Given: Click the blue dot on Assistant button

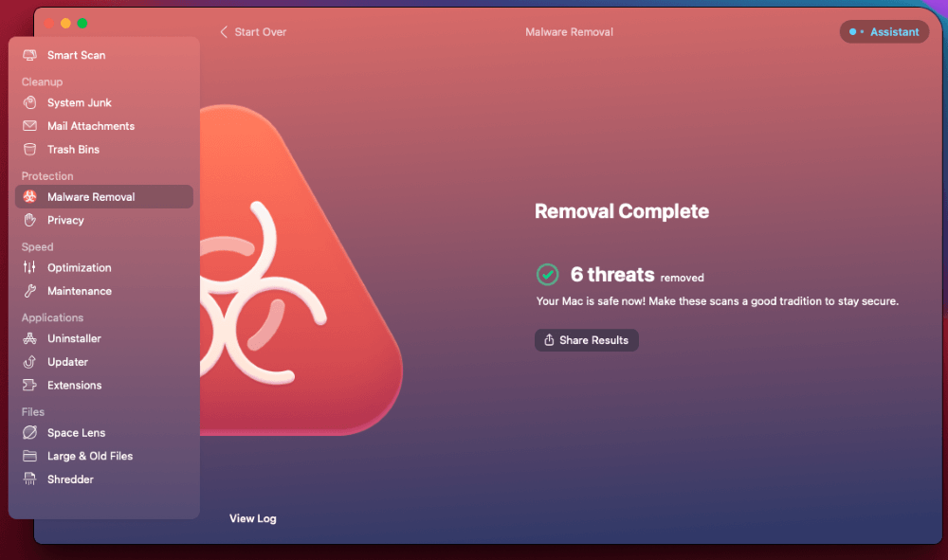Looking at the screenshot, I should [852, 32].
